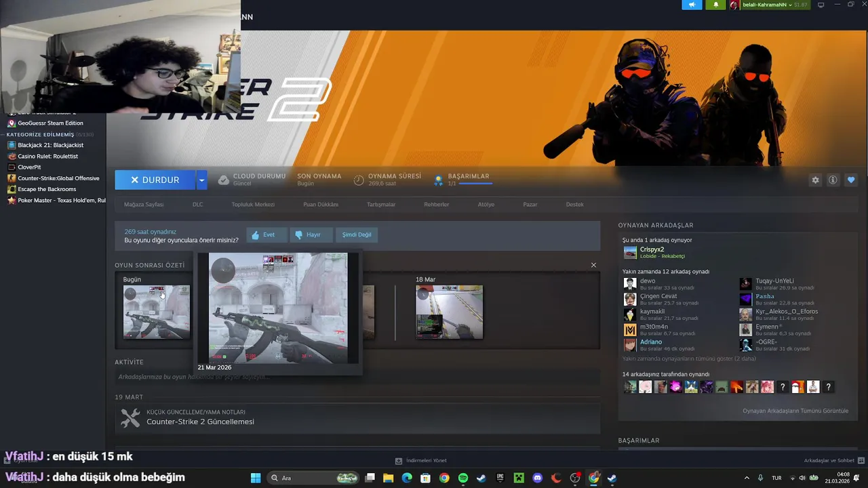Screen dimensions: 868x488
Task: Open Discord from the taskbar
Action: tap(538, 478)
